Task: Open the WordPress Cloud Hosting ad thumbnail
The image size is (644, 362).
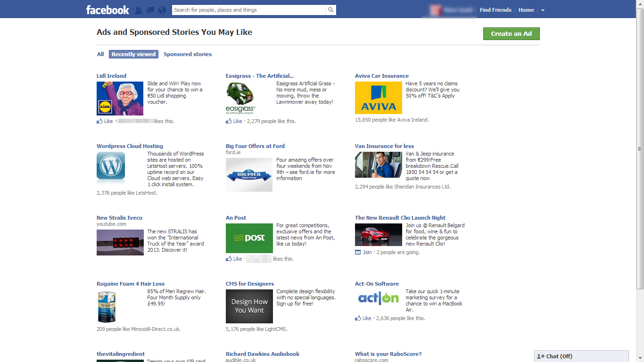Action: pos(111,167)
